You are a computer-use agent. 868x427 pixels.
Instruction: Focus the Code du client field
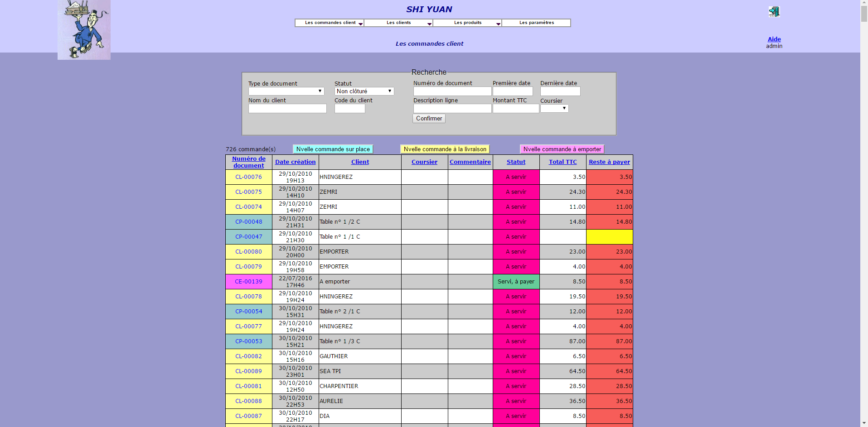(349, 108)
